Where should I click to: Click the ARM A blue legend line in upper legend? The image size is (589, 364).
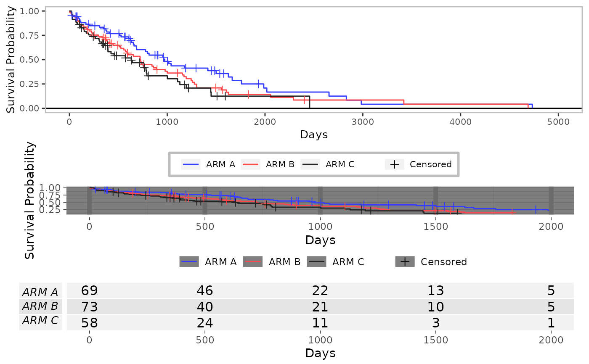[191, 164]
